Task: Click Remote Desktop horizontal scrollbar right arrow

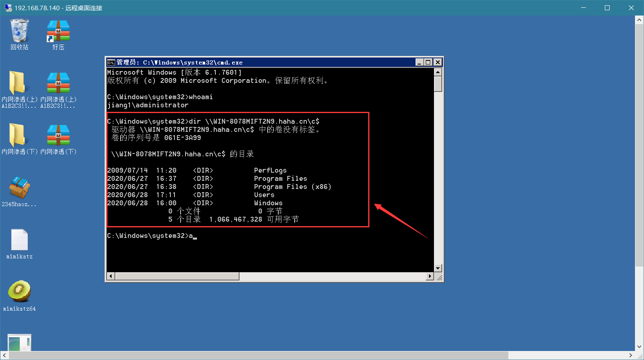Action: pyautogui.click(x=631, y=355)
